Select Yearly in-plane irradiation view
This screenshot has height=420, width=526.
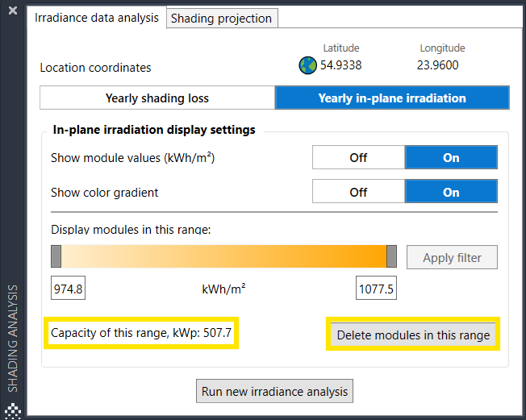pyautogui.click(x=392, y=98)
